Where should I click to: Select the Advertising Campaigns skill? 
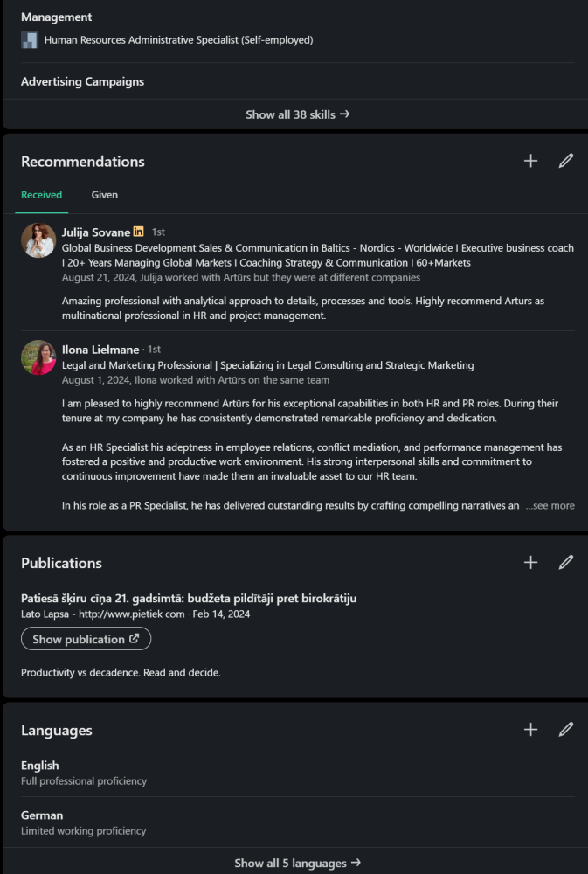[x=82, y=81]
